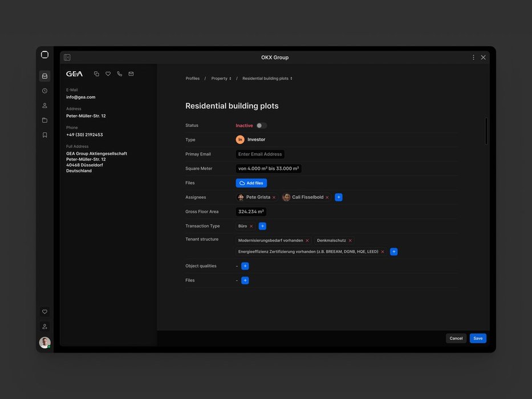
Task: Click the Cancel button
Action: [456, 339]
